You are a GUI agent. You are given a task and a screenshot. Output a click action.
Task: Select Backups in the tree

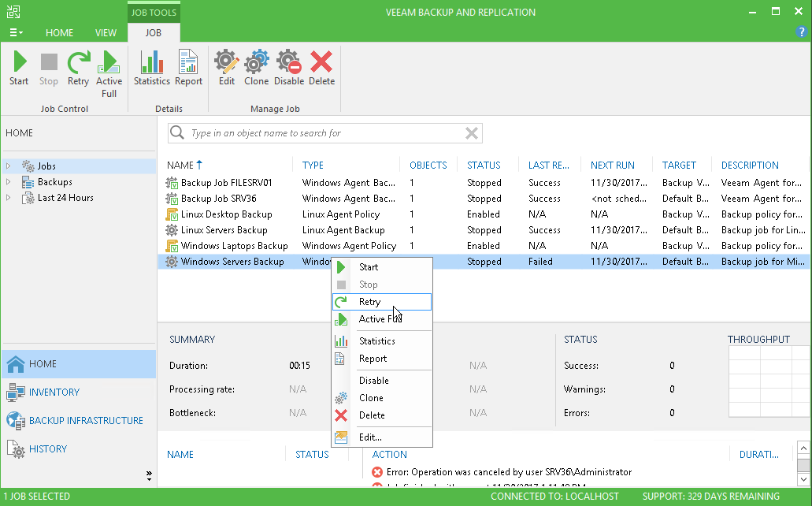click(x=55, y=182)
